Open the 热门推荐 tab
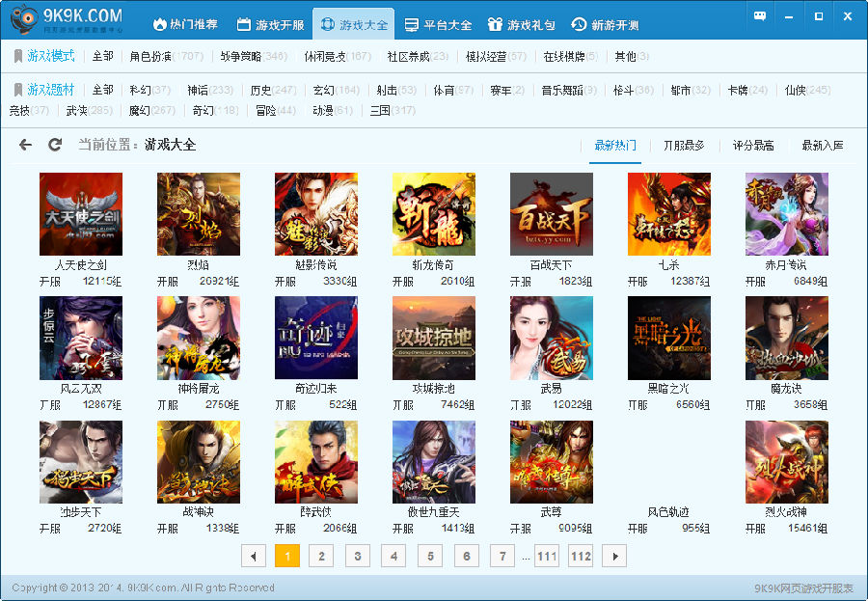The image size is (868, 601). pos(185,24)
